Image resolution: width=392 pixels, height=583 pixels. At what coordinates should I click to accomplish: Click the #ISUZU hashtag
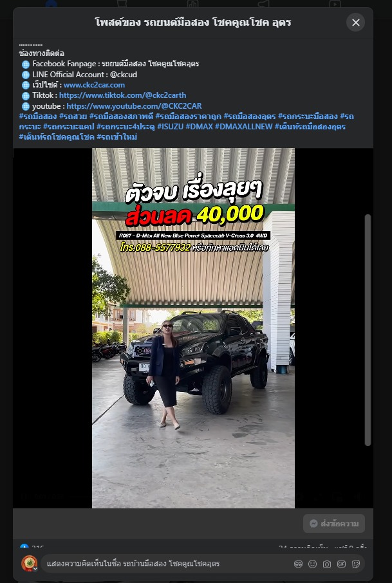pyautogui.click(x=170, y=126)
